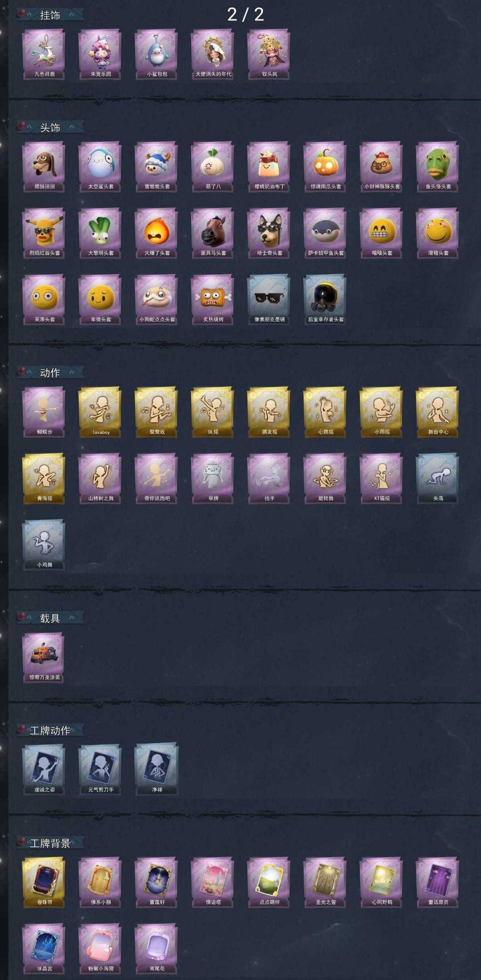Pick the golden 舞台中心 dance action
The image size is (481, 980).
(438, 412)
